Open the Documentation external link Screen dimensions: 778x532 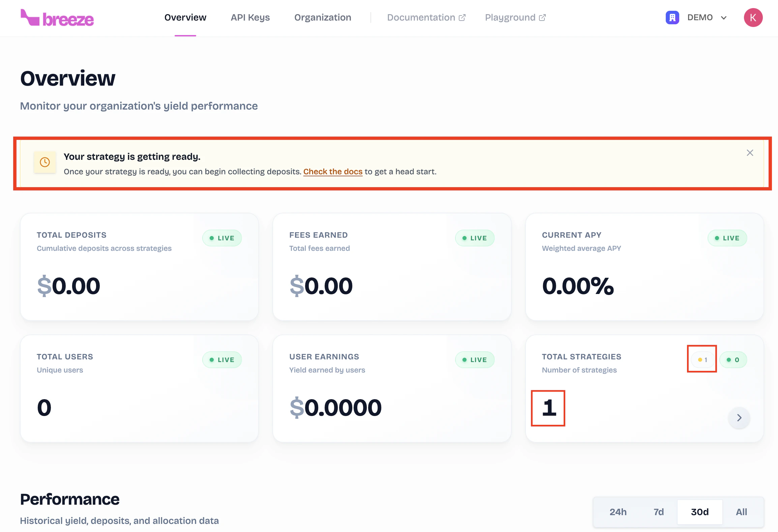(x=426, y=18)
